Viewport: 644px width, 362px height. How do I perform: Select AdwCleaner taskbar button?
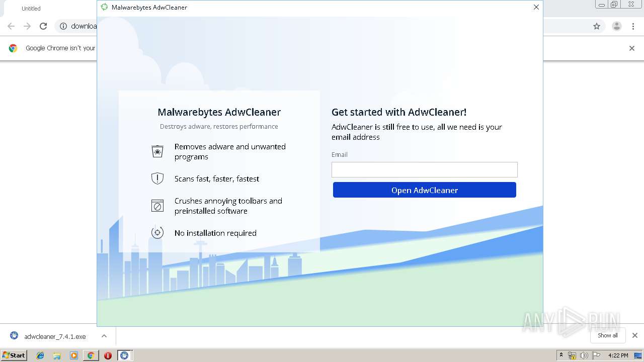[x=124, y=355]
